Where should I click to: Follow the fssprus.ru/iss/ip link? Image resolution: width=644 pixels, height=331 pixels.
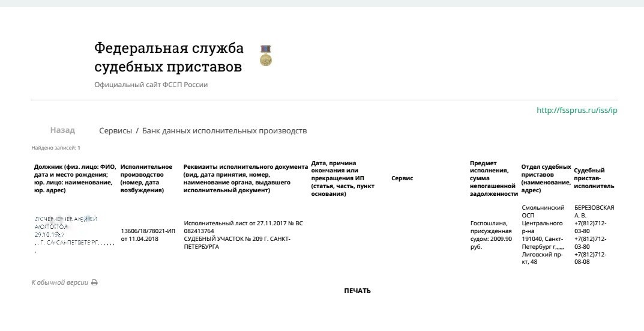pyautogui.click(x=576, y=111)
